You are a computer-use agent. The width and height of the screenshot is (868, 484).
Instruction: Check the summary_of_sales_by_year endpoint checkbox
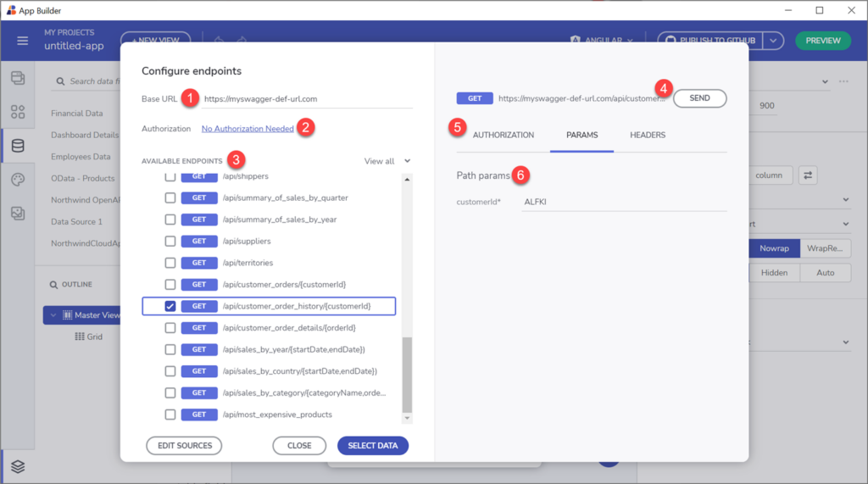click(170, 220)
